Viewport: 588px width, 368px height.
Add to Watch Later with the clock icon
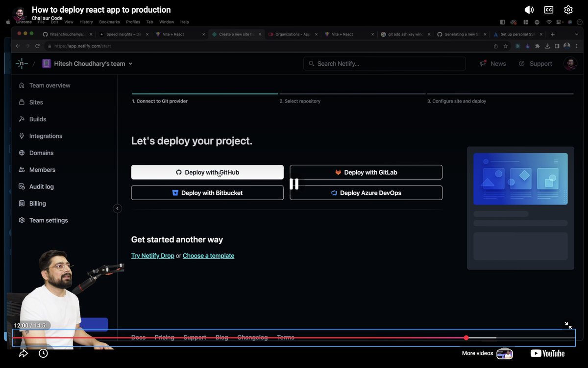click(x=43, y=353)
